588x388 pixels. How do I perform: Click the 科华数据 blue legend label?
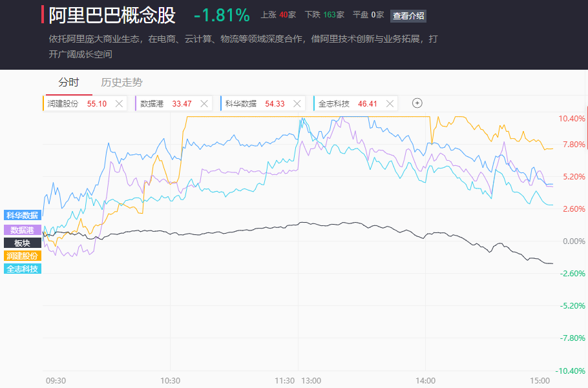pyautogui.click(x=23, y=215)
